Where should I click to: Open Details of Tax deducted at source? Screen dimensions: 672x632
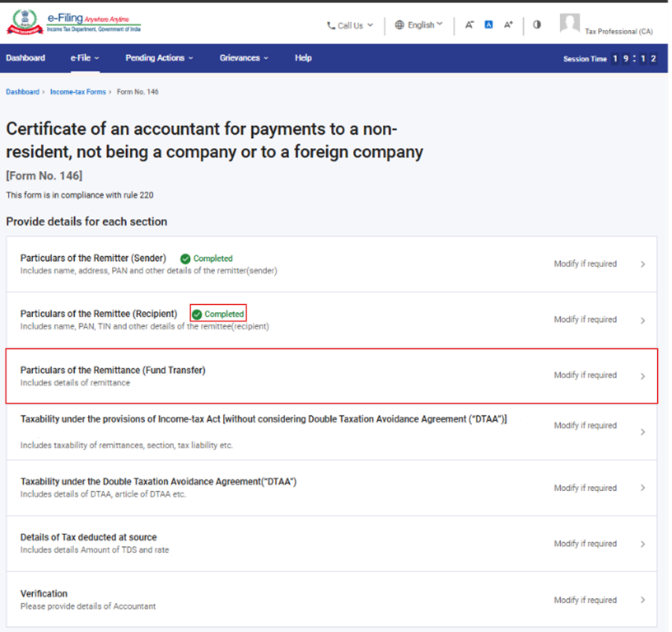pos(88,537)
